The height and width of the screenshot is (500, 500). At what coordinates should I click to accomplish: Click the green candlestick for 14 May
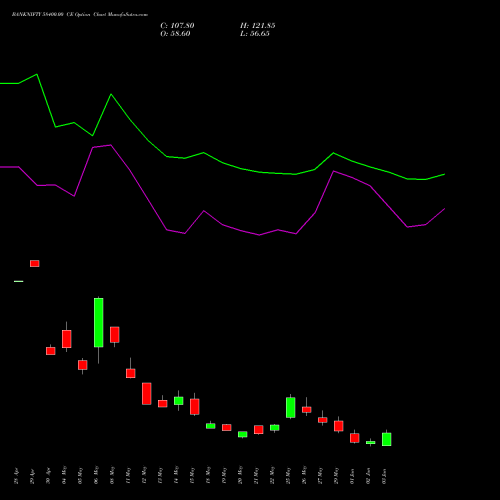[179, 401]
